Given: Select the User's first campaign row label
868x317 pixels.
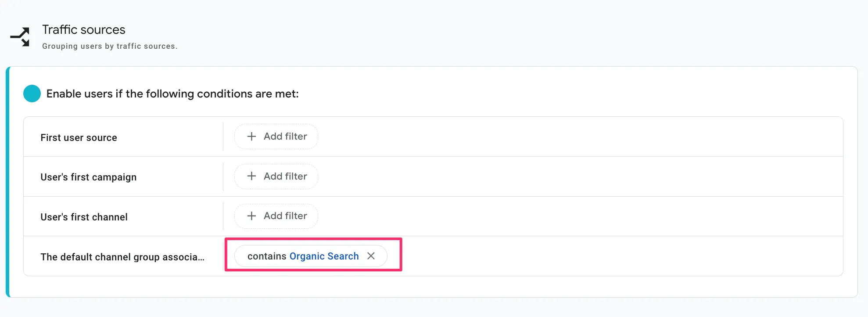Looking at the screenshot, I should tap(88, 177).
